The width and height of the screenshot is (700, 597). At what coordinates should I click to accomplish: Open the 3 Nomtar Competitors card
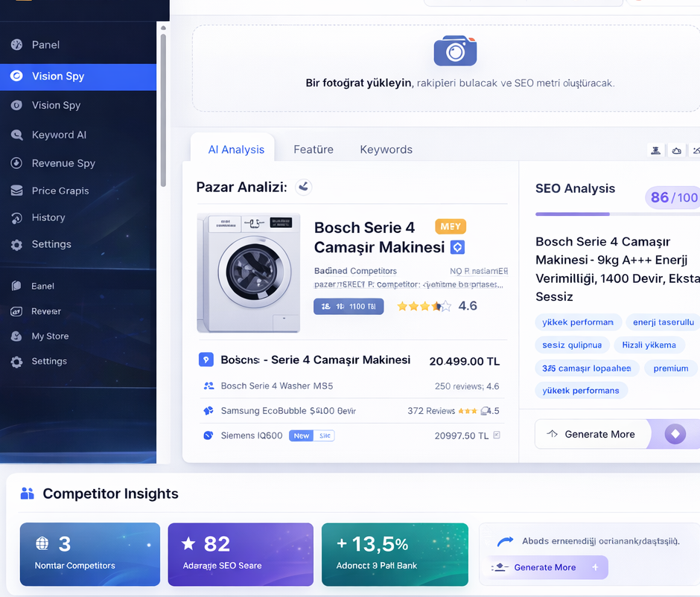click(90, 554)
